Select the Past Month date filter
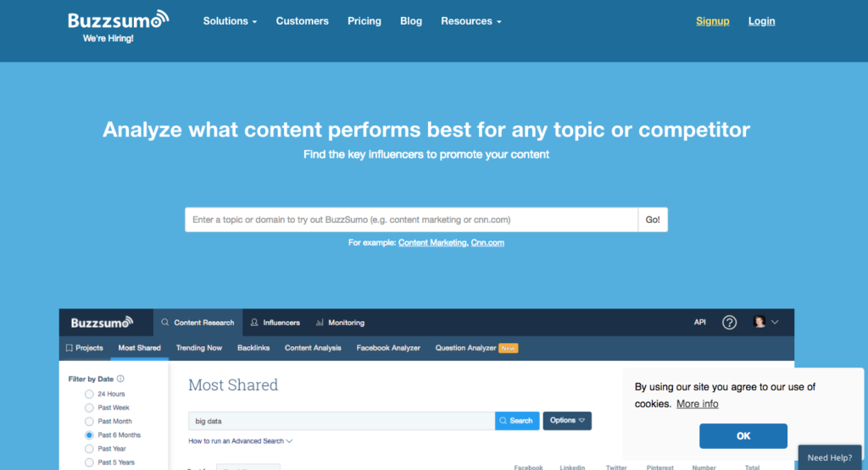 [89, 422]
